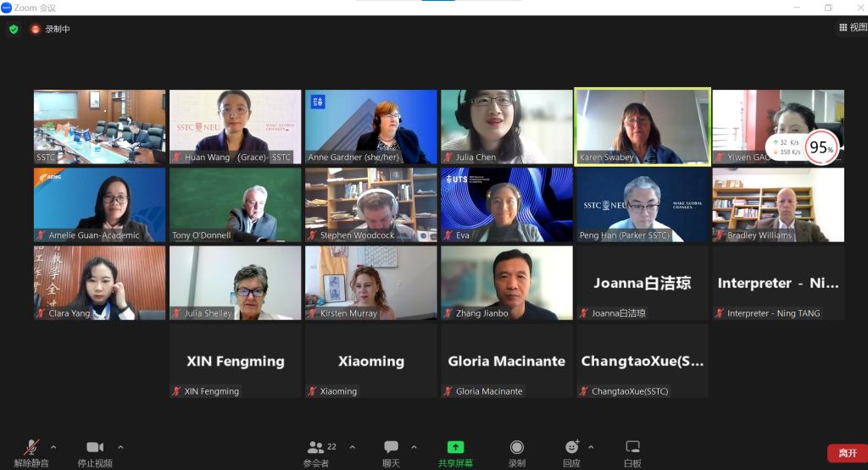This screenshot has width=868, height=470.
Task: Expand the arrow next to participants
Action: 352,447
